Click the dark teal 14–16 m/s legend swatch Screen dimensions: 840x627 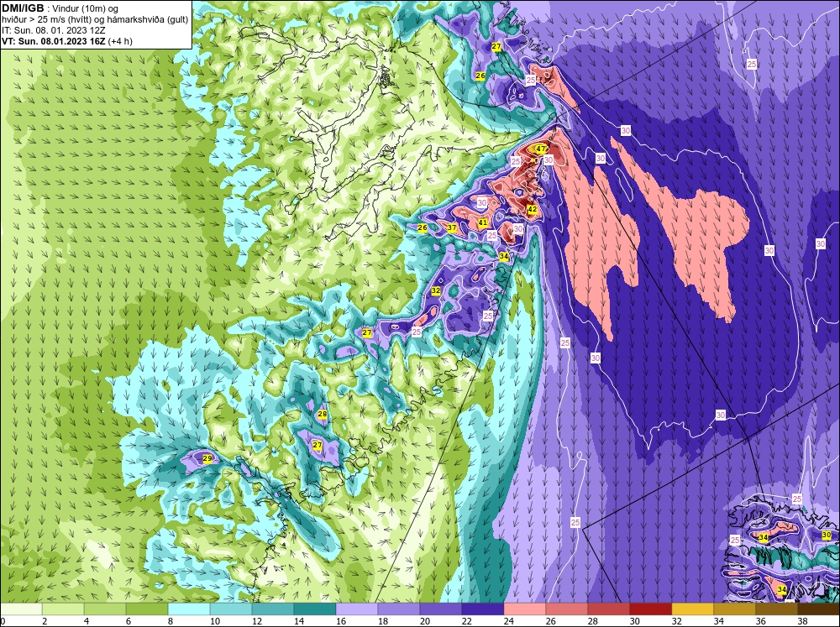click(x=314, y=609)
